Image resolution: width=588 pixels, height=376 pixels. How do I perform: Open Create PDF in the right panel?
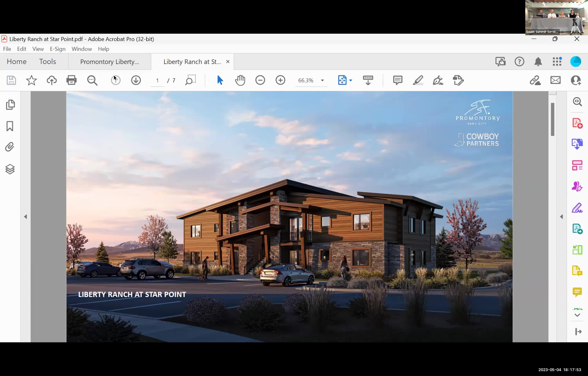pos(577,123)
